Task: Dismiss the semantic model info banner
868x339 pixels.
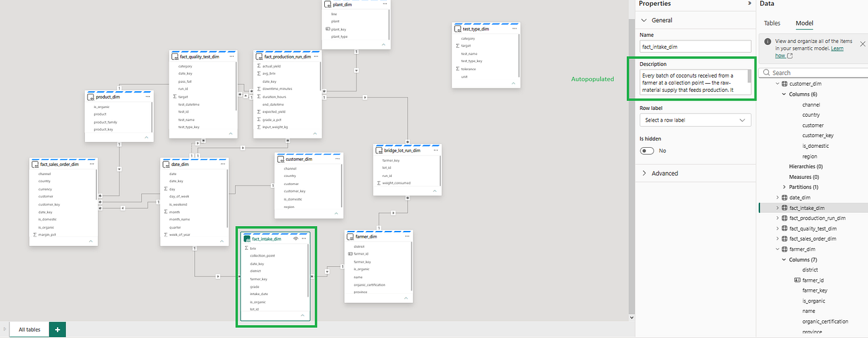Action: click(x=862, y=44)
